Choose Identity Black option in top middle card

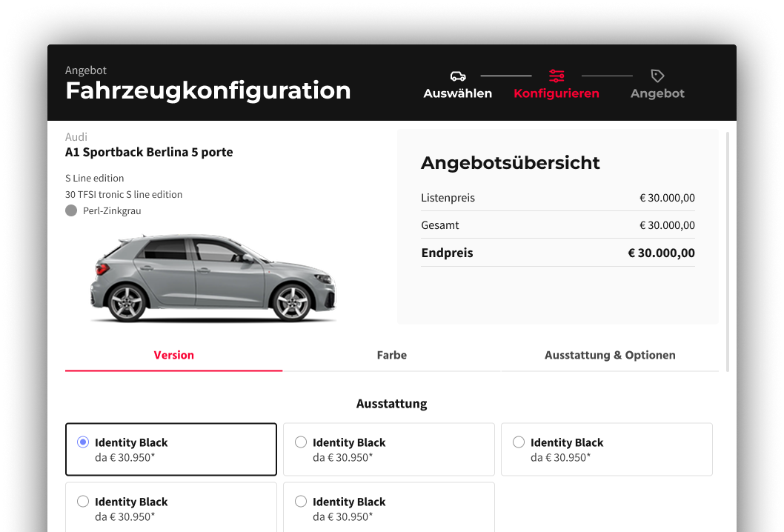pos(301,442)
